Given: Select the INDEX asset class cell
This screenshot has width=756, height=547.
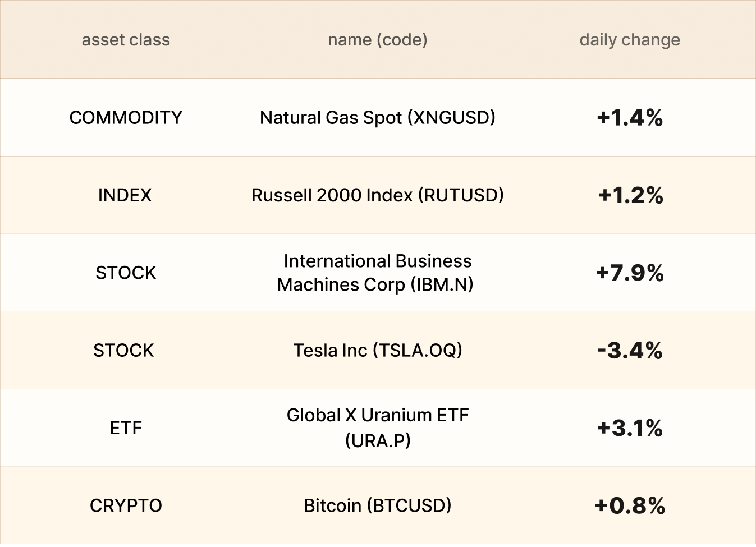Looking at the screenshot, I should [125, 195].
